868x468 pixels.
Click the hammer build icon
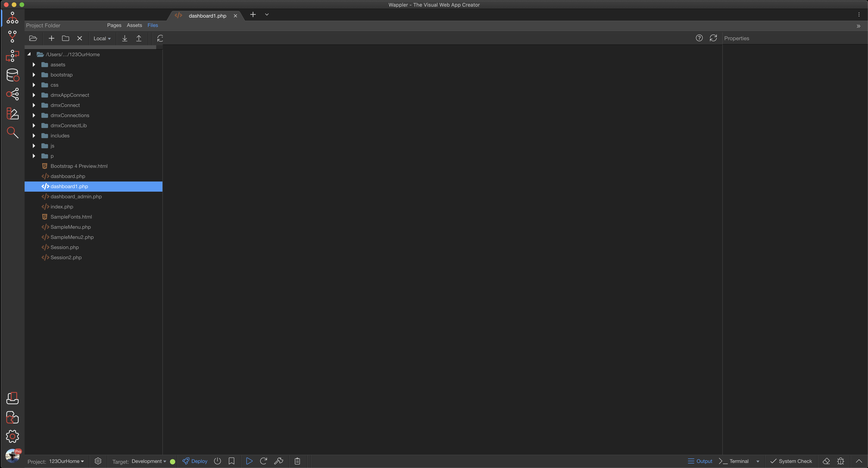tap(278, 461)
